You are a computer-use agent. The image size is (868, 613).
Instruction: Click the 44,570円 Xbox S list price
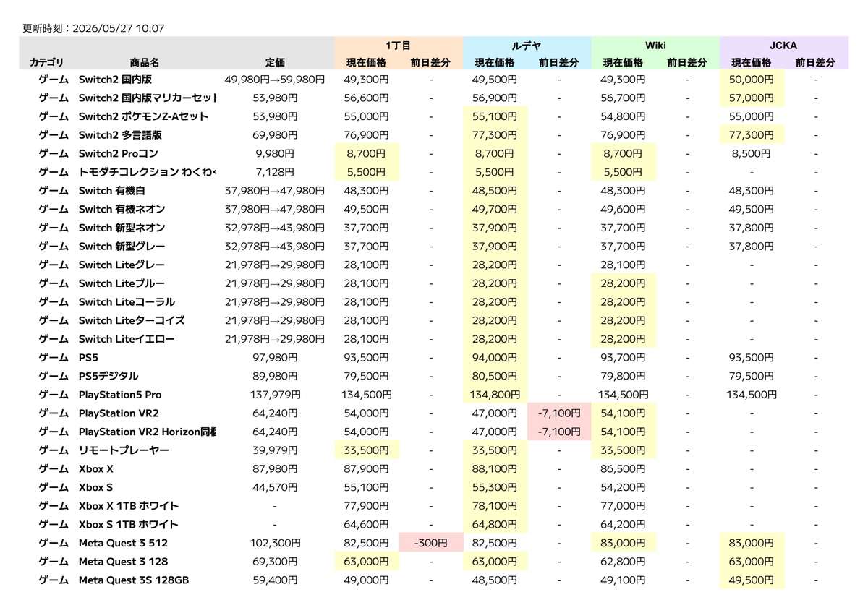(275, 487)
